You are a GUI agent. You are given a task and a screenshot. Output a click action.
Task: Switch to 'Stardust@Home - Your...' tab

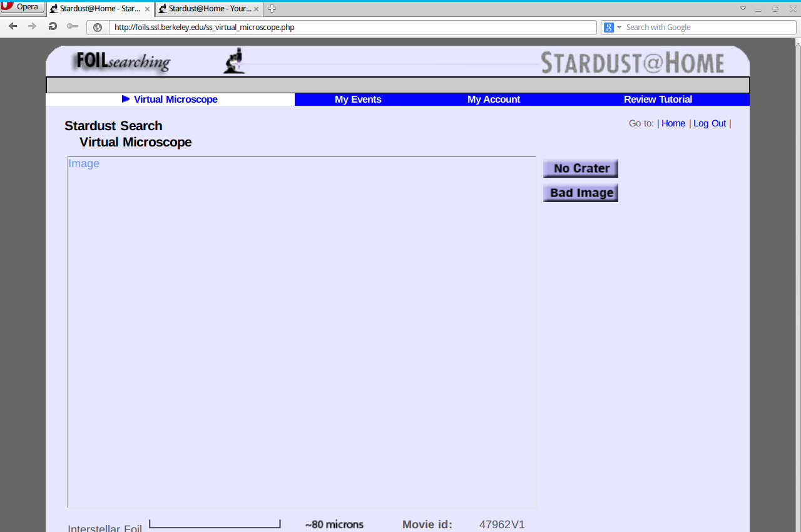[x=209, y=9]
